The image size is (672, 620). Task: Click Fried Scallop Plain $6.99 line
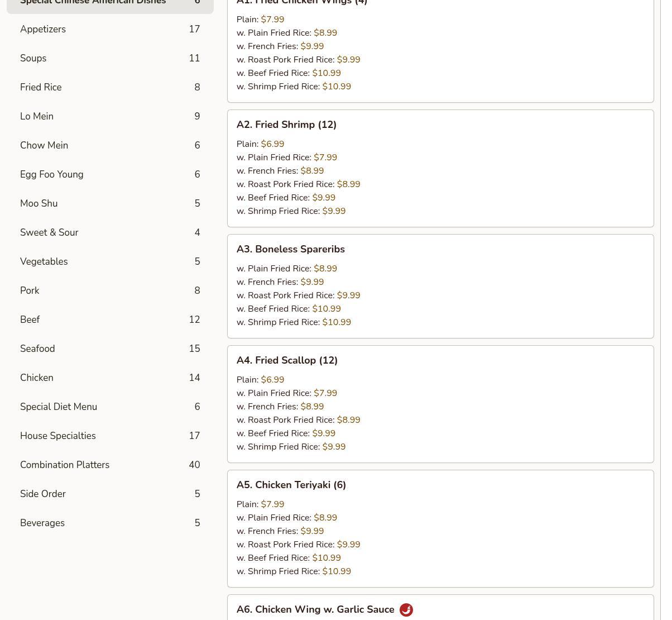click(x=260, y=380)
